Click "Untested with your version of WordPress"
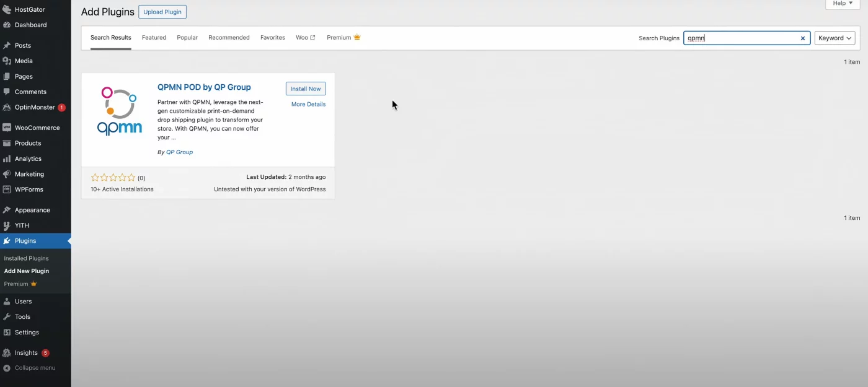 (270, 189)
